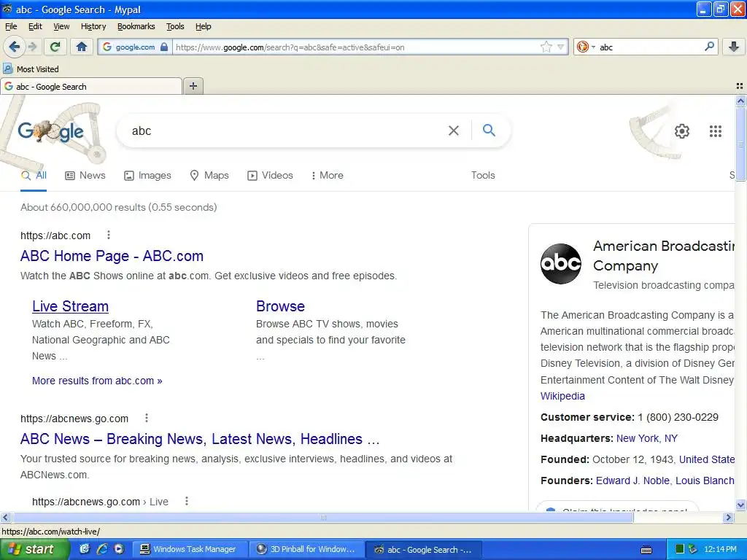Click the 12:14 PM clock in tray
This screenshot has height=560, width=747.
pyautogui.click(x=720, y=550)
